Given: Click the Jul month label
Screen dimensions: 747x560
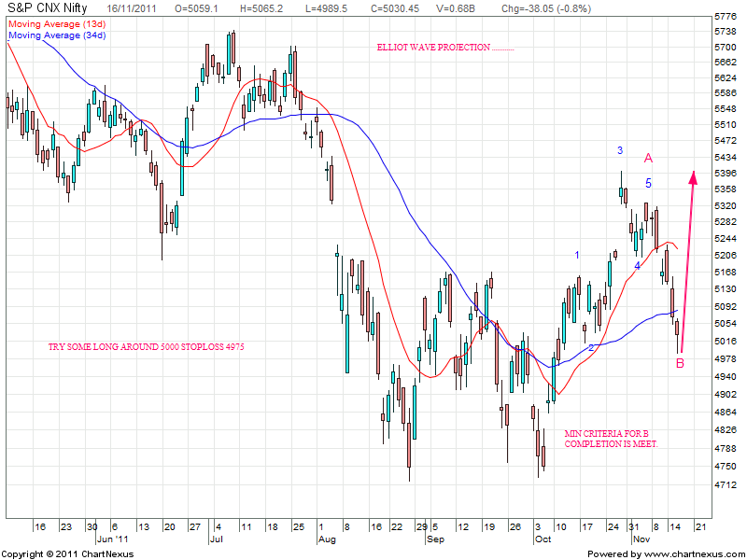Looking at the screenshot, I should coord(217,539).
